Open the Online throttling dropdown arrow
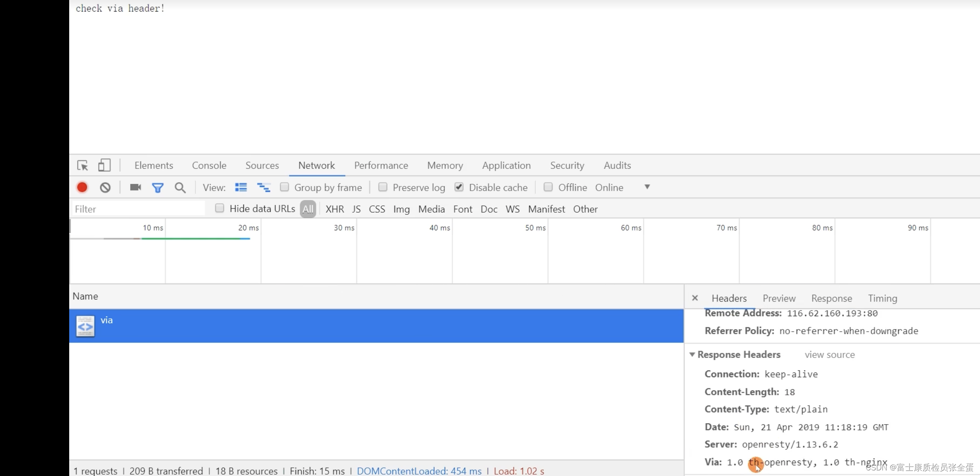 click(x=647, y=187)
